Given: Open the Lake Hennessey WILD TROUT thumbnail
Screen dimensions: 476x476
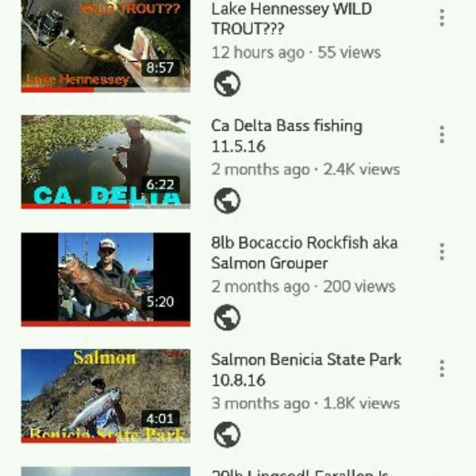Looking at the screenshot, I should (x=106, y=45).
